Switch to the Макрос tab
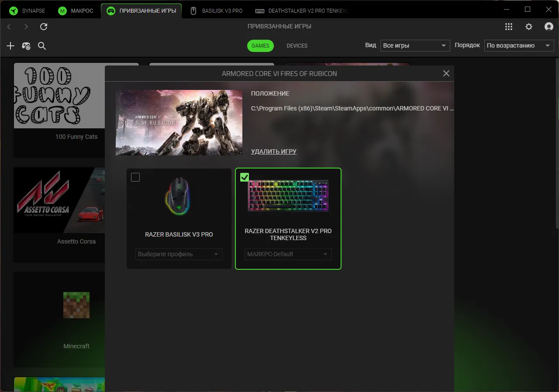Screen dimensions: 559x392 [x=76, y=10]
